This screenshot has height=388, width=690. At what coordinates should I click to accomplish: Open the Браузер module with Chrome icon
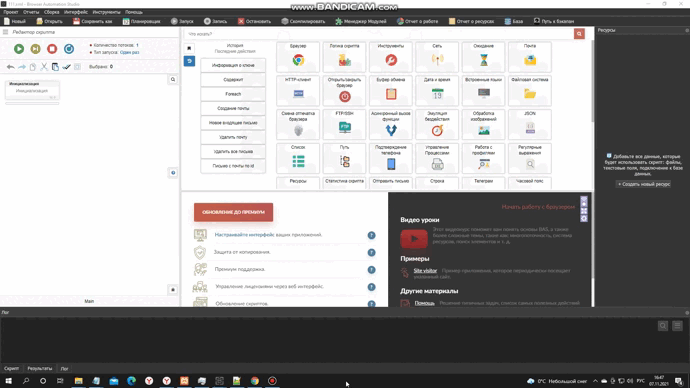[x=298, y=57]
